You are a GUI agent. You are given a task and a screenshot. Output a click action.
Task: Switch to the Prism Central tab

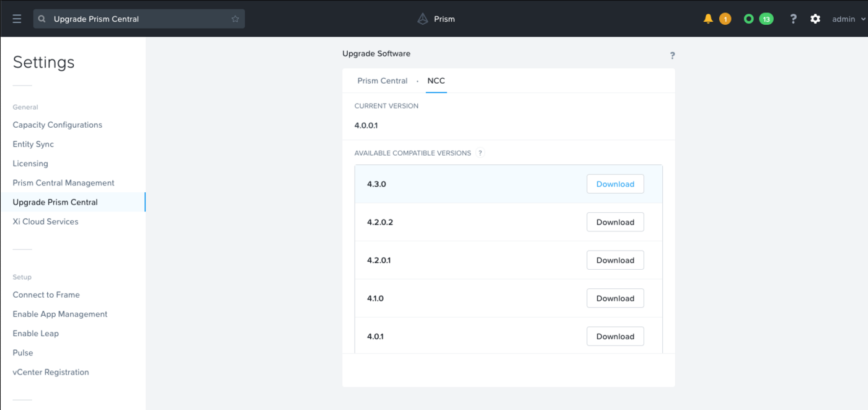point(382,81)
